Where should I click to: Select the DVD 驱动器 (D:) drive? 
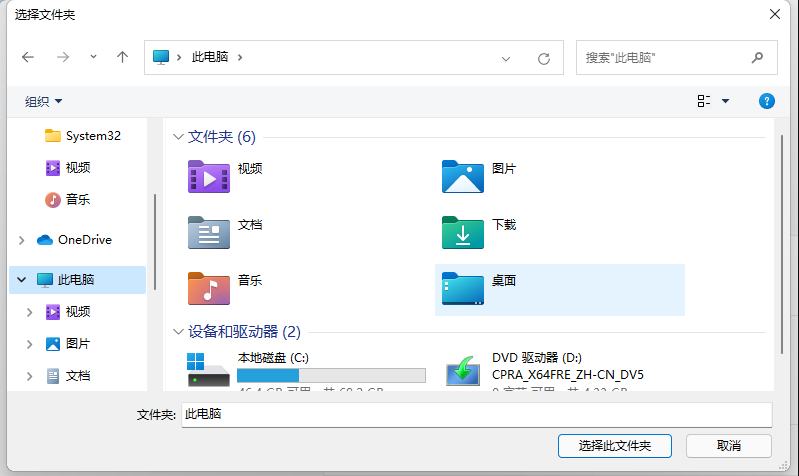click(463, 369)
